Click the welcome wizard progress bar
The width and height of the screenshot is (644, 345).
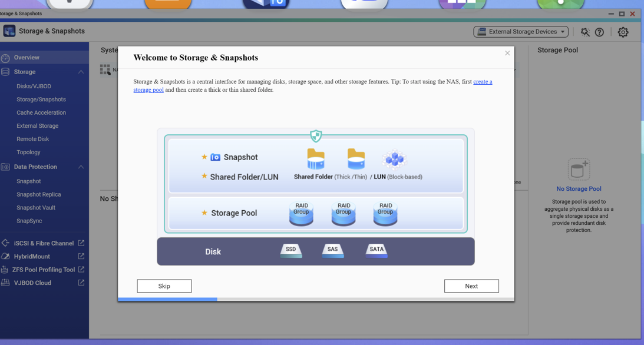click(316, 300)
